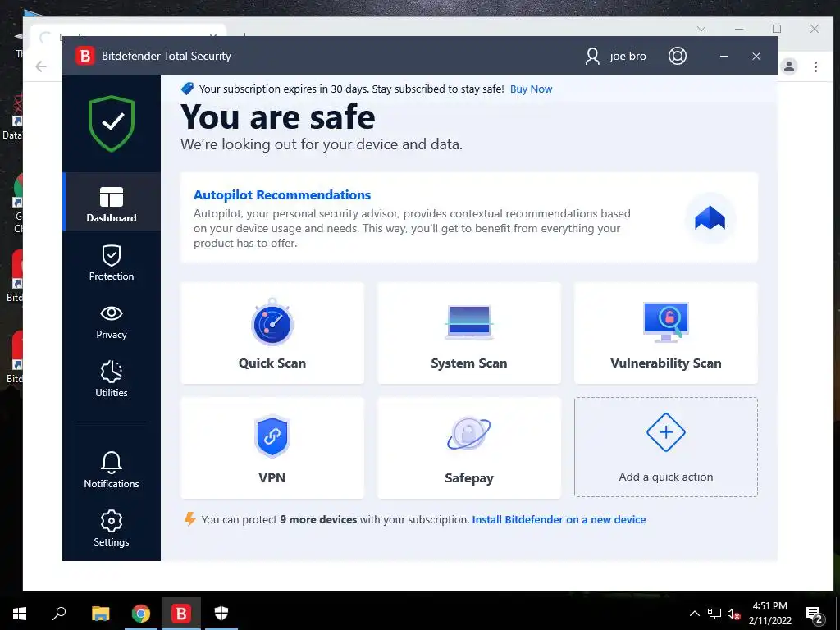Click the Buy Now link

point(531,89)
